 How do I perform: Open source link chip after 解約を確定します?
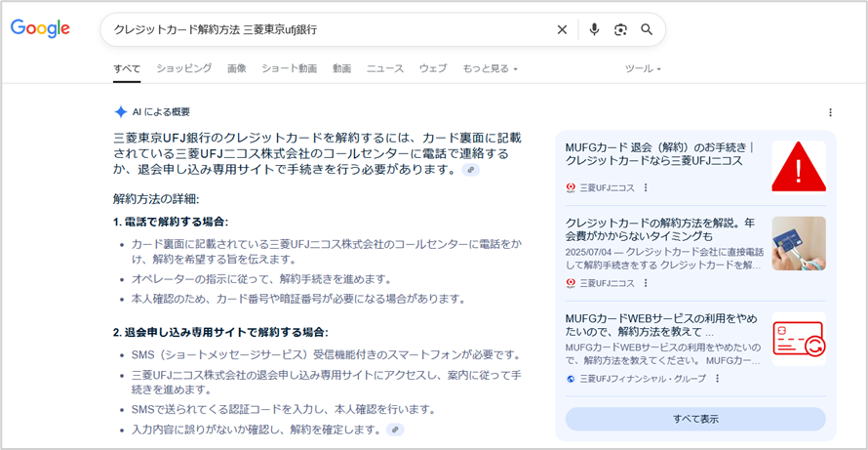395,430
